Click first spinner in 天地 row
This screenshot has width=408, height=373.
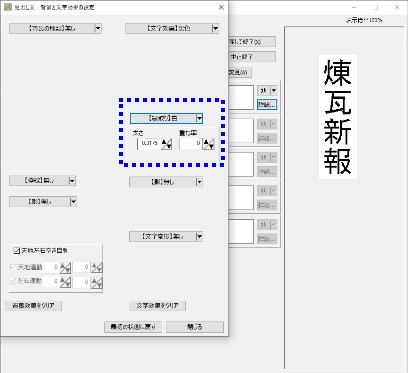[x=65, y=267]
